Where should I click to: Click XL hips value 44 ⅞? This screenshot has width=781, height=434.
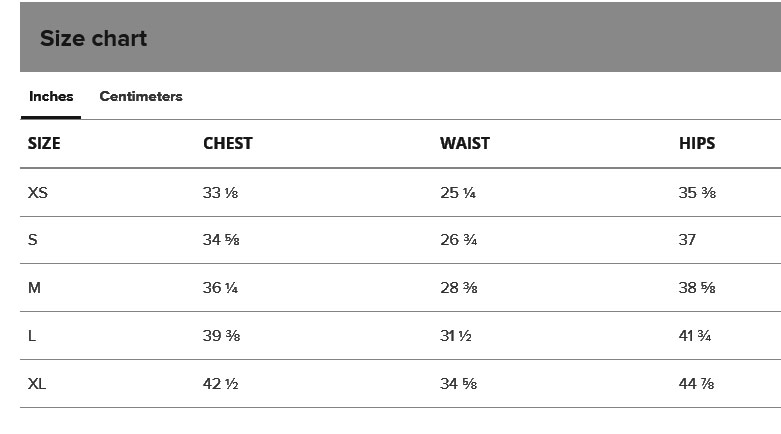[x=697, y=384]
